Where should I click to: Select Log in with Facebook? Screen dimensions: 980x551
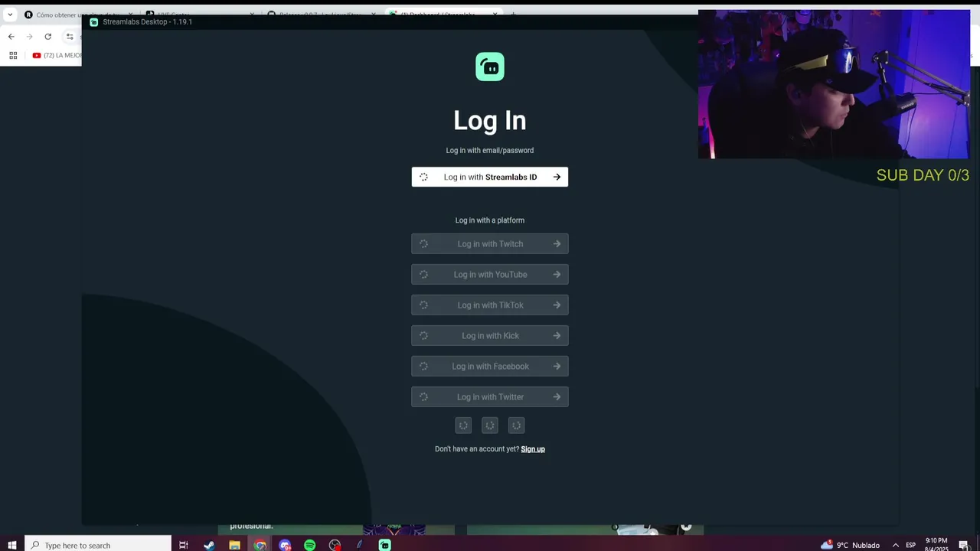490,367
